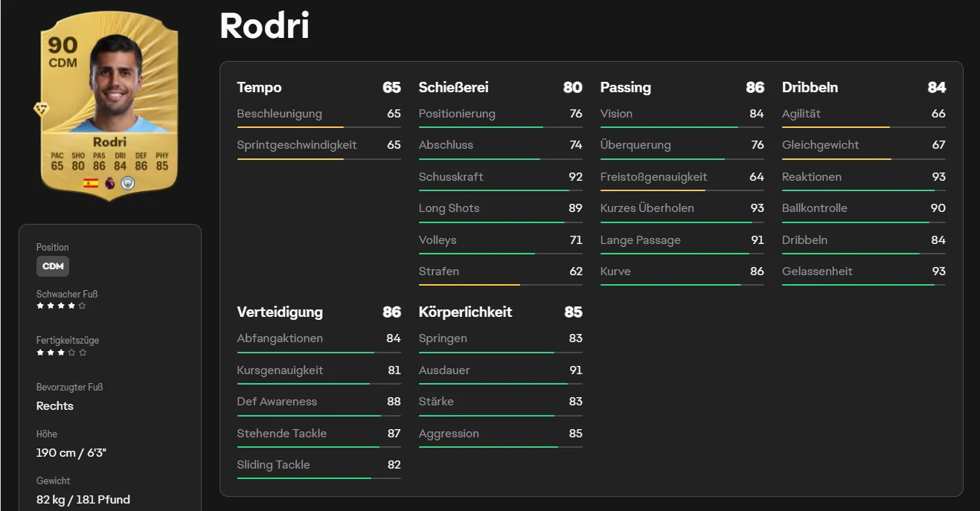Click the Premier League logo on the card
Image resolution: width=980 pixels, height=511 pixels.
pyautogui.click(x=110, y=183)
